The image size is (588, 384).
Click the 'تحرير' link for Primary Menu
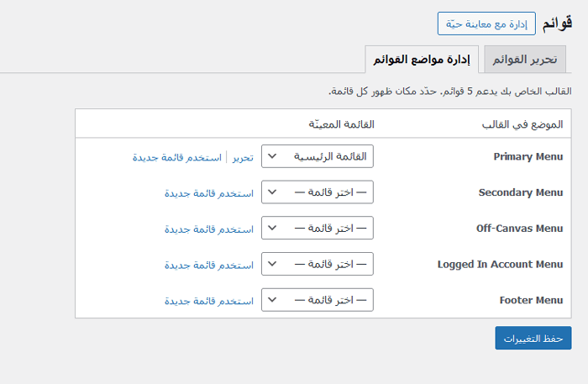pos(243,157)
